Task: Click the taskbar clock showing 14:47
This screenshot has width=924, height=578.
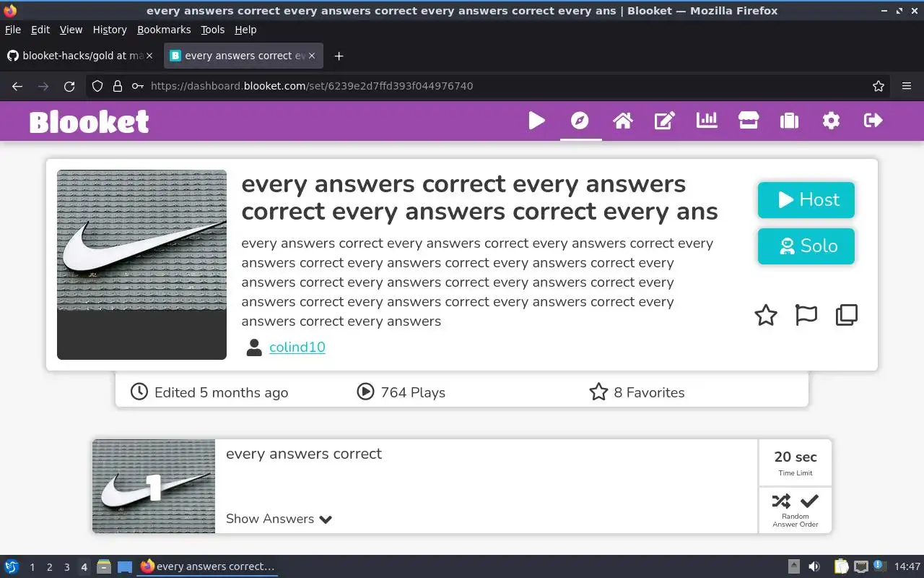Action: pos(907,567)
